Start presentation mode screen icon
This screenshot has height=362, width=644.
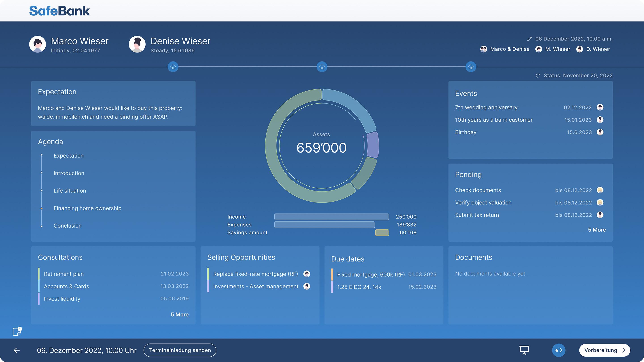tap(524, 350)
